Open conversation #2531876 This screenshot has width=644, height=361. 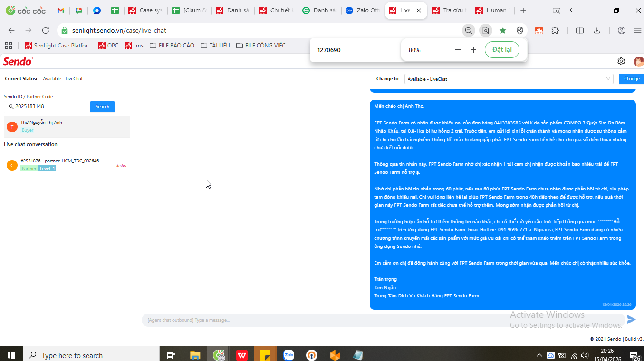click(67, 165)
